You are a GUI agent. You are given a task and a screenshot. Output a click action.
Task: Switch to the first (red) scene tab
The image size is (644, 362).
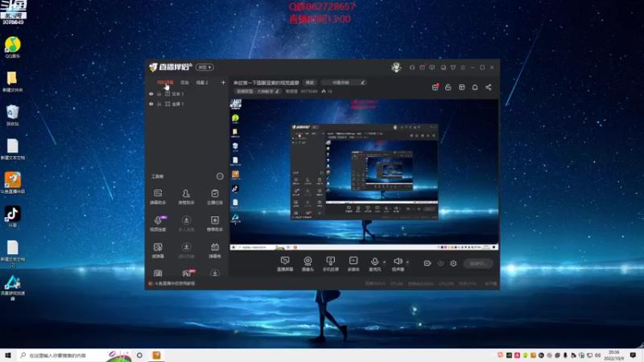click(x=165, y=83)
